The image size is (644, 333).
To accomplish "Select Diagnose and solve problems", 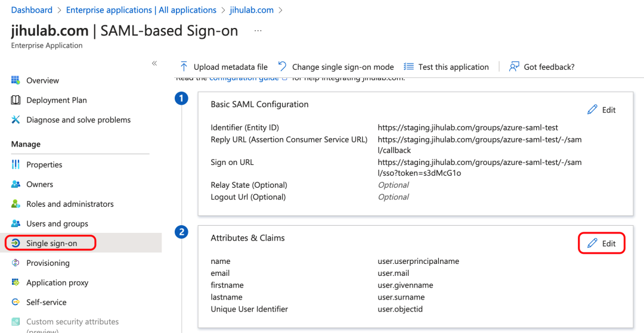I will coord(79,120).
